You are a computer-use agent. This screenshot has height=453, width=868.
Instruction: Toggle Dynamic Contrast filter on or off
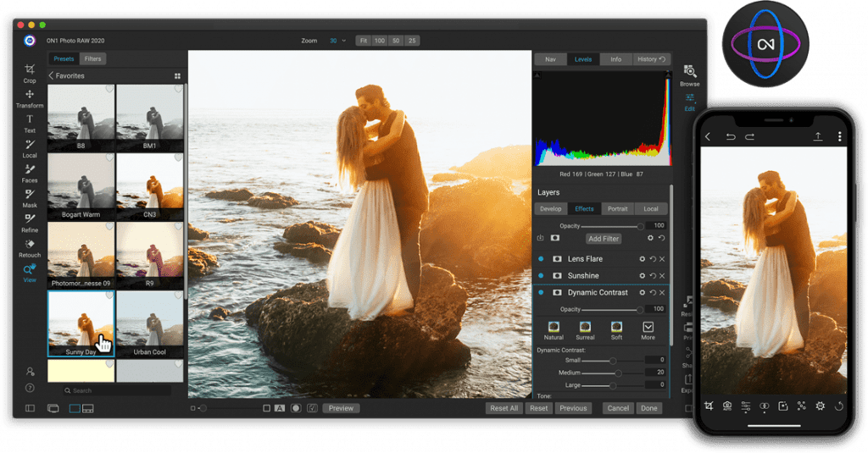(x=541, y=293)
